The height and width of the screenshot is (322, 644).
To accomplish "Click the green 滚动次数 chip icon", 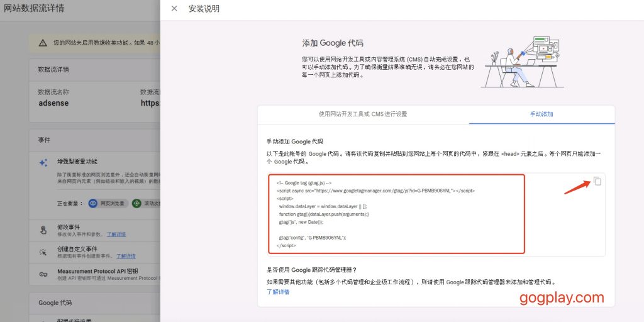I will pos(136,203).
